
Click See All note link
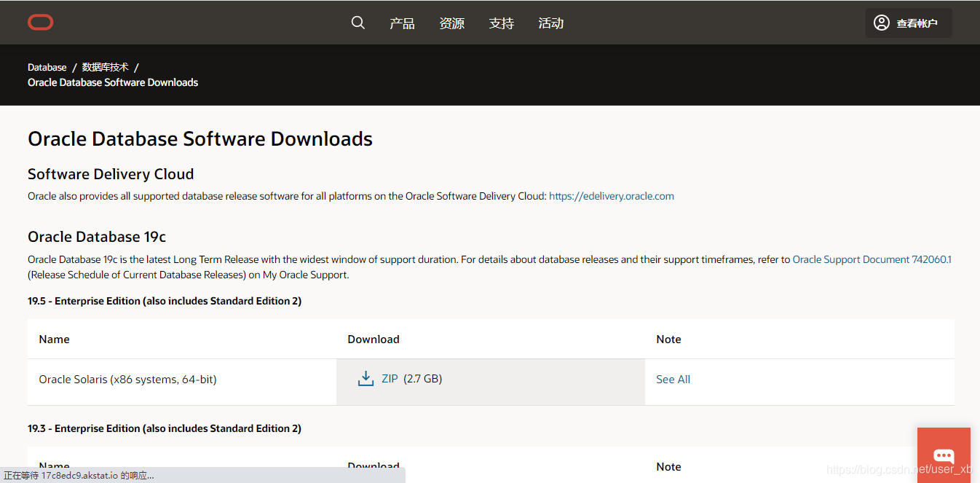pyautogui.click(x=673, y=380)
